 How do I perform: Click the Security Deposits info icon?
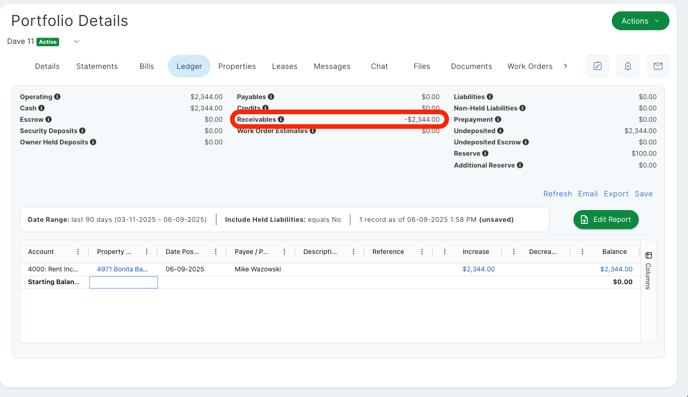coord(82,131)
